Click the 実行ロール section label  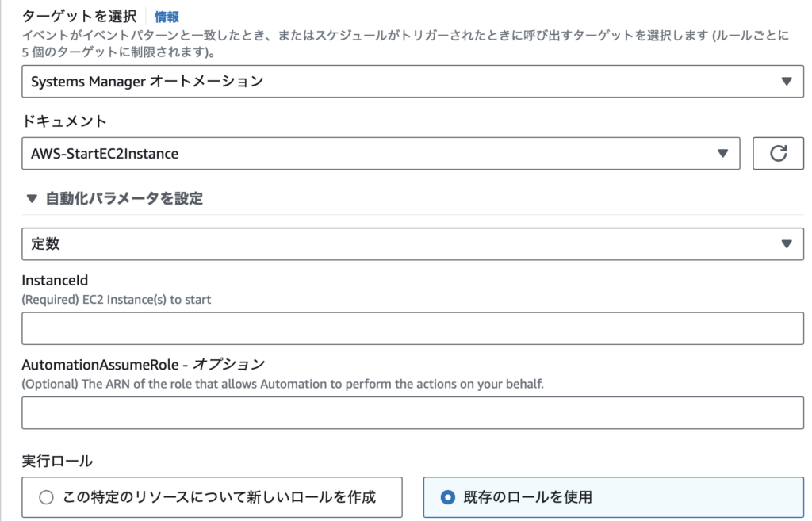(57, 461)
